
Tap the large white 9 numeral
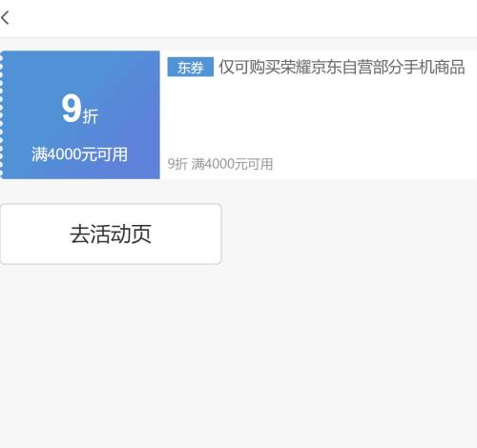pos(72,108)
